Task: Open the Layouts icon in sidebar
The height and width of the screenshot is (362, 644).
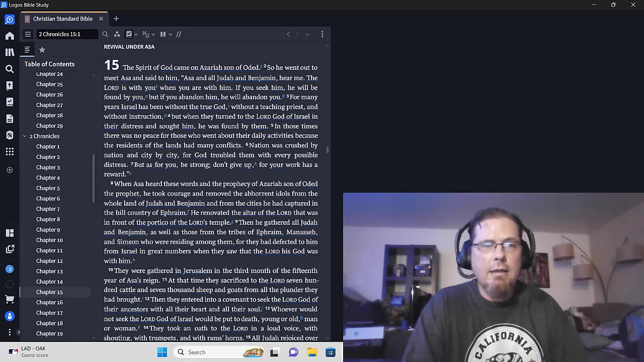Action: click(10, 233)
